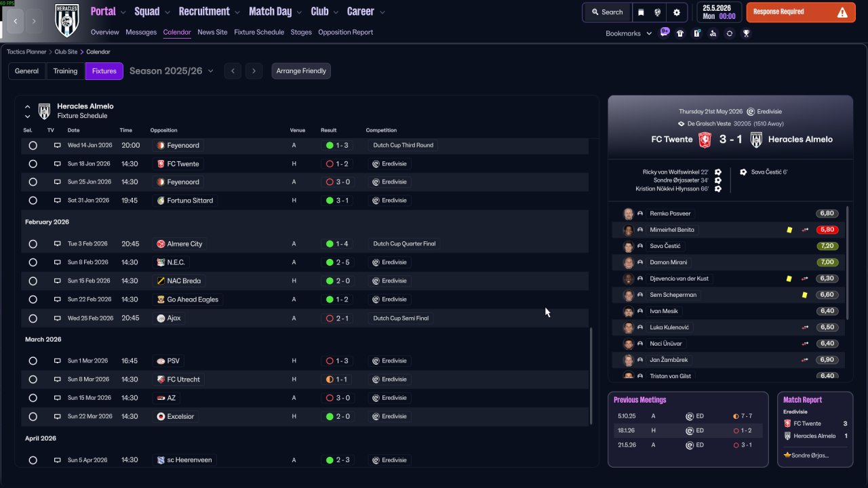Click the player ratings list scrollbar
This screenshot has height=488, width=868.
point(848,262)
